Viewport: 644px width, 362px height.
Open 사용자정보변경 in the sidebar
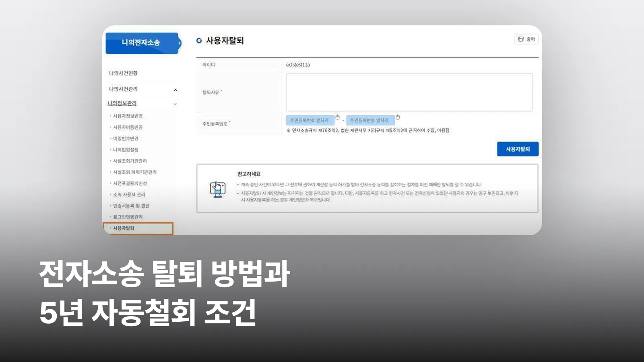click(x=128, y=116)
